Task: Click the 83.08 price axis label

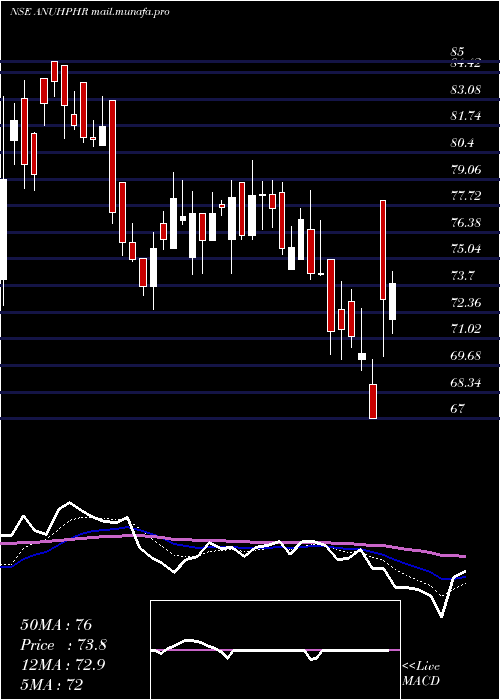Action: 466,89
